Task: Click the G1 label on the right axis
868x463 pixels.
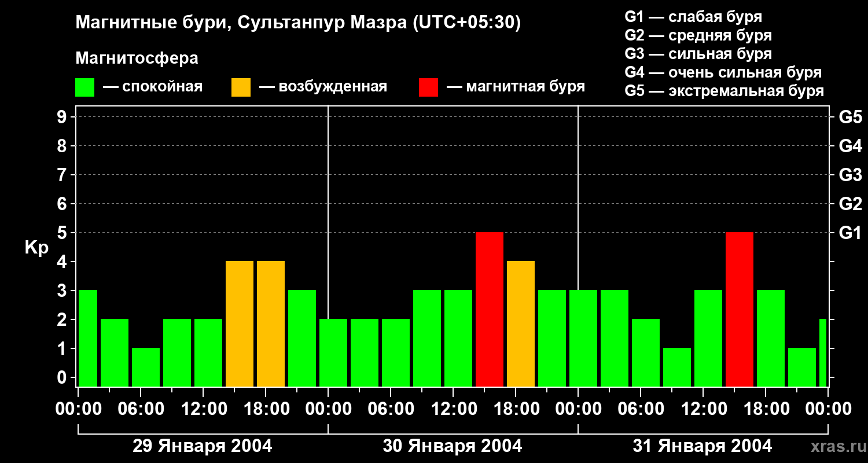Action: (850, 233)
